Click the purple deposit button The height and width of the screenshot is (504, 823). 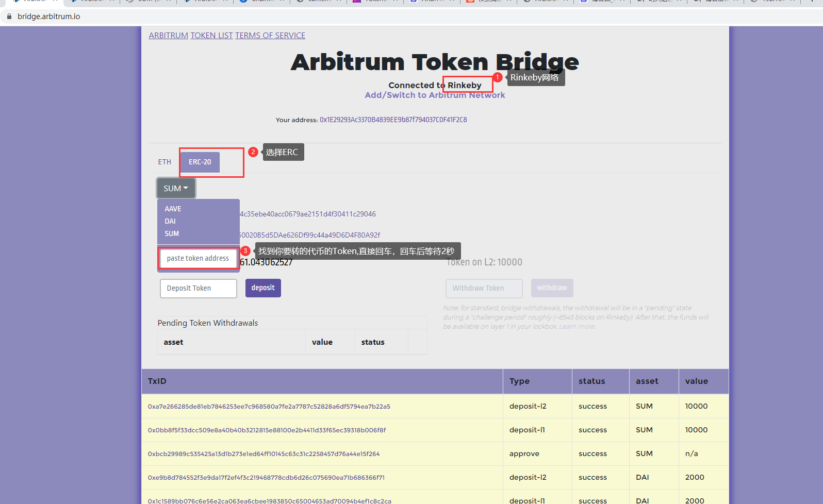[x=263, y=288]
